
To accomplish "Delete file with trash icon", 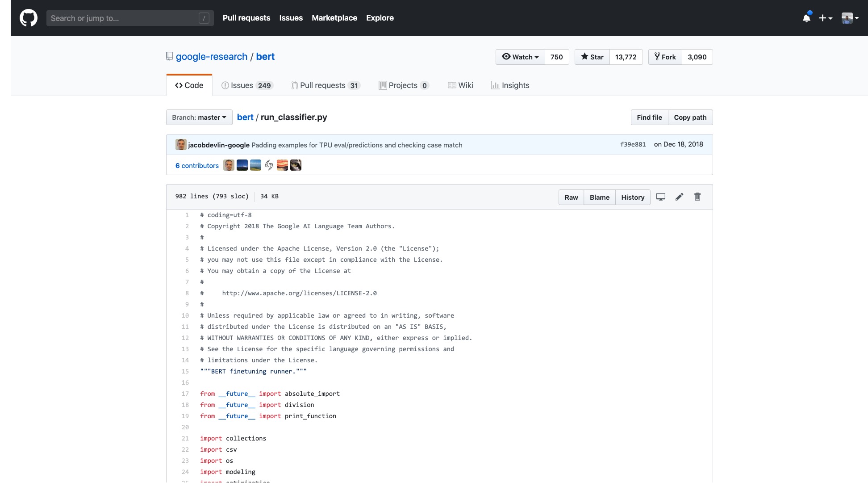I will (697, 197).
